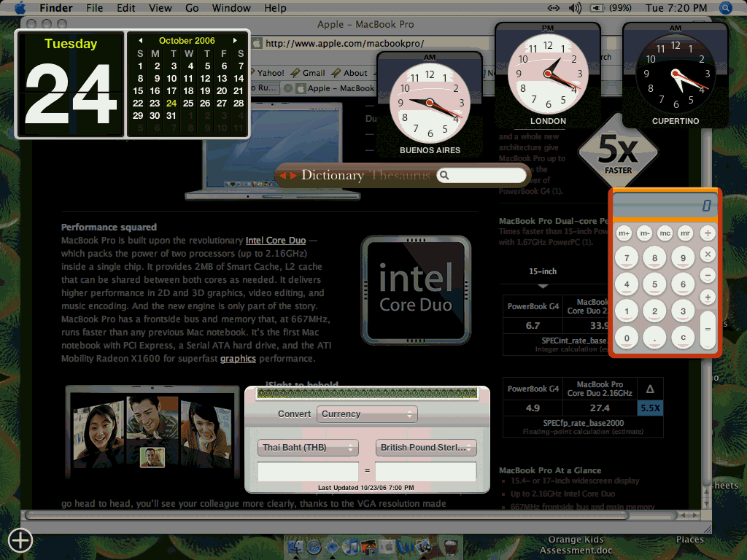The width and height of the screenshot is (747, 560).
Task: Click the volume speaker icon in menu bar
Action: (x=575, y=7)
